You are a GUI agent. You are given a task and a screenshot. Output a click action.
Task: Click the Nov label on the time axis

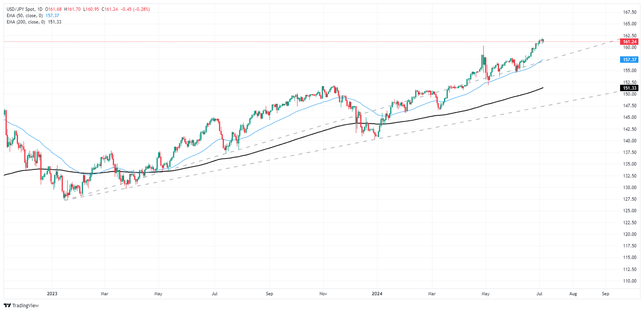(x=323, y=294)
